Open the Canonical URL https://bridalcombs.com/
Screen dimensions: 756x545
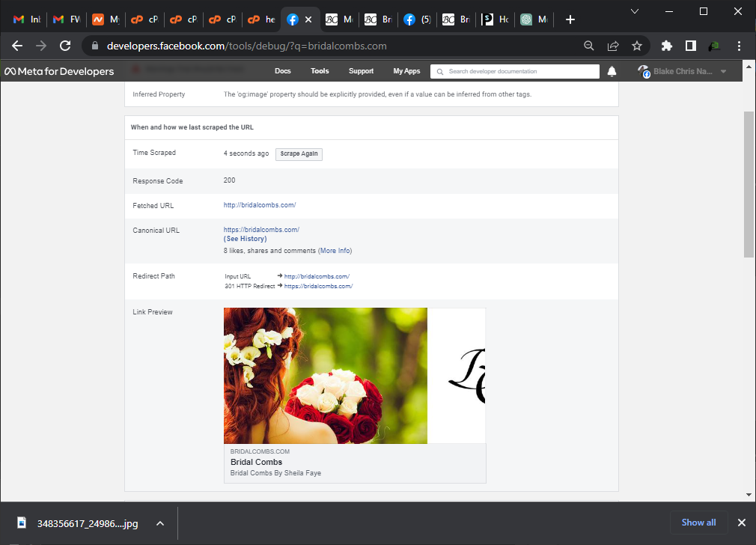point(261,230)
